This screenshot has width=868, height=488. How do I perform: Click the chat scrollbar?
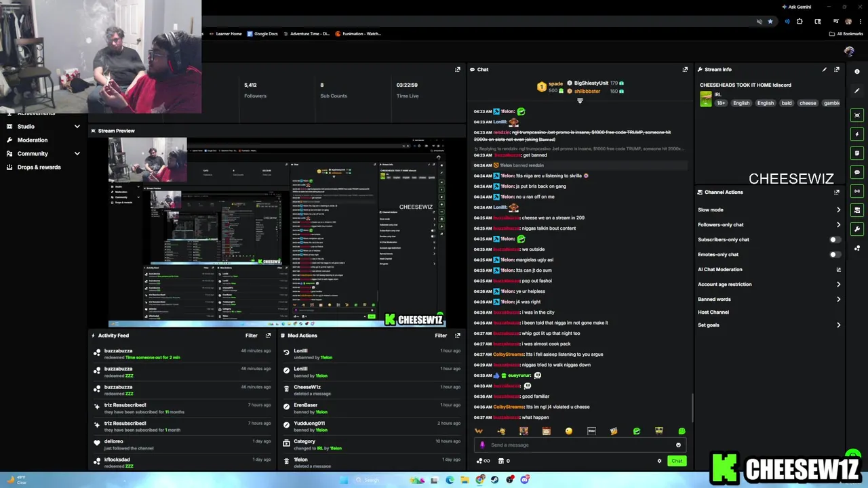pyautogui.click(x=692, y=407)
